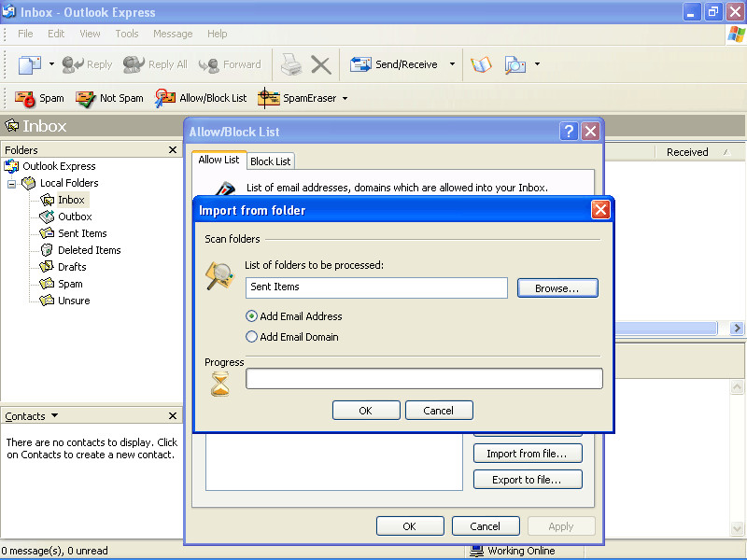Click the Not Spam button
747x560 pixels.
point(109,98)
